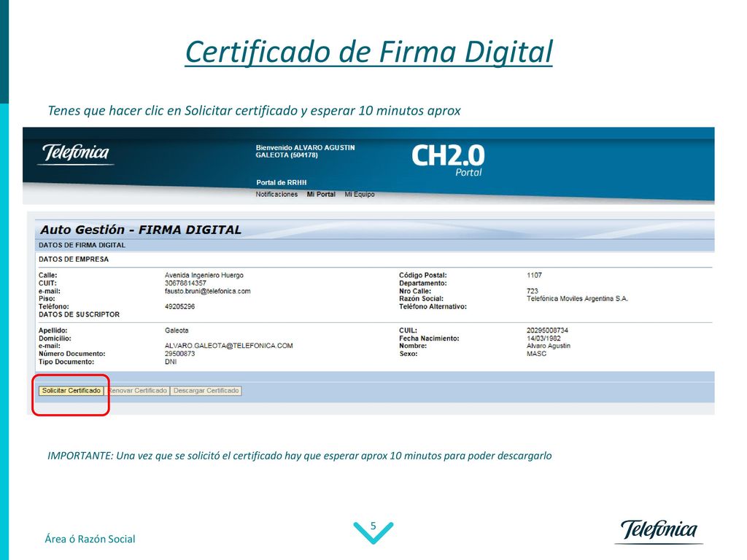Click the DATOS DE SUSCRIPTOR label
Viewport: 747px width, 560px height.
tap(79, 315)
